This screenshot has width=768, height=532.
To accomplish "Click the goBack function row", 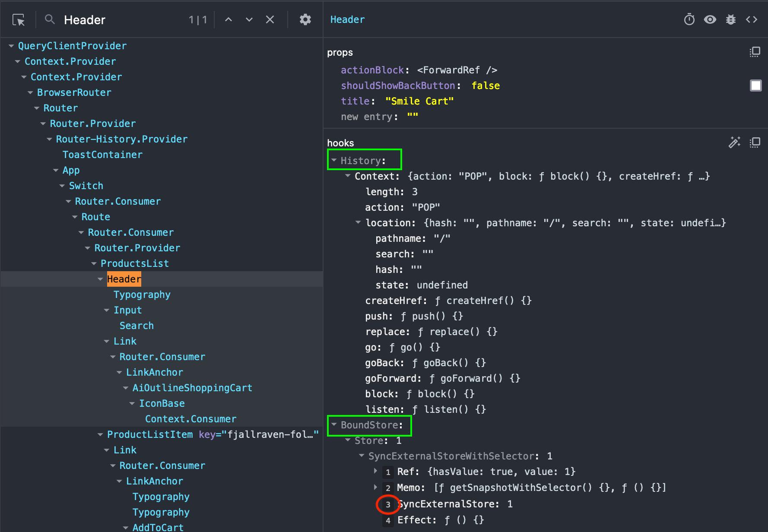I will click(425, 363).
